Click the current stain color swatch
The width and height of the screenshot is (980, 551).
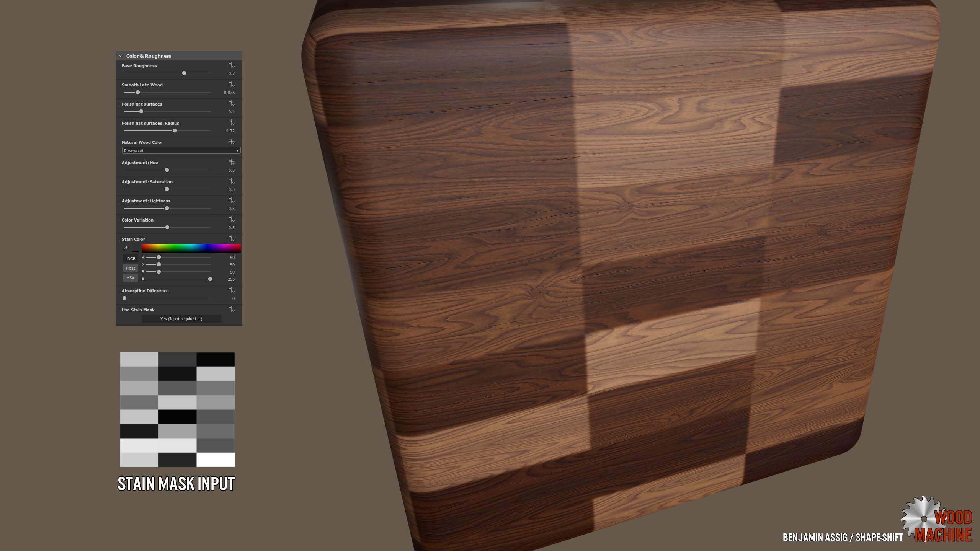tap(135, 248)
